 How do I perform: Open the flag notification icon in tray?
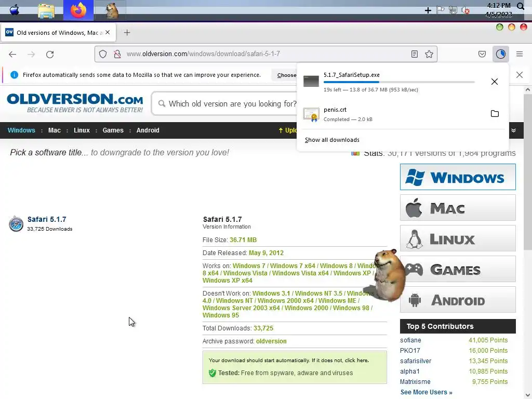(x=441, y=10)
